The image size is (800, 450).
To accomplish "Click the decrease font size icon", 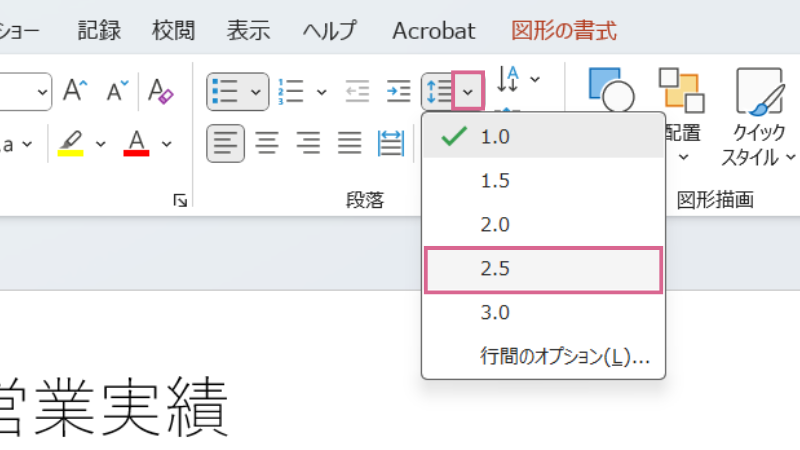I will click(x=118, y=91).
